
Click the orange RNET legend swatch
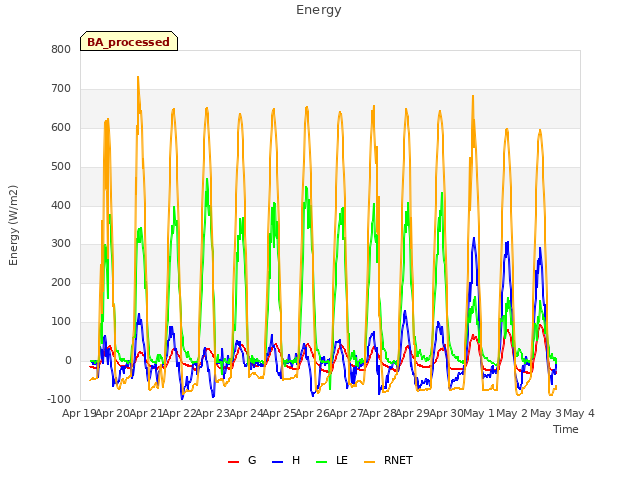point(369,462)
